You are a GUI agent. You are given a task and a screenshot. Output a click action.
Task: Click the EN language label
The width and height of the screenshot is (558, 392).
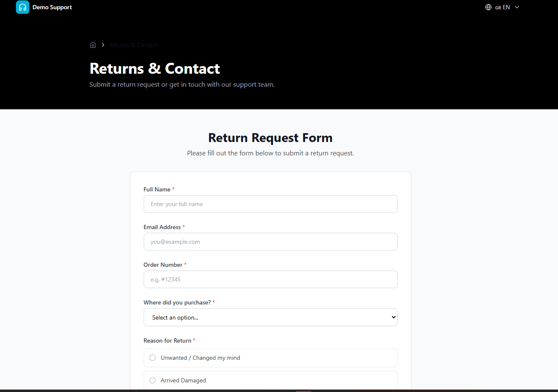[506, 7]
